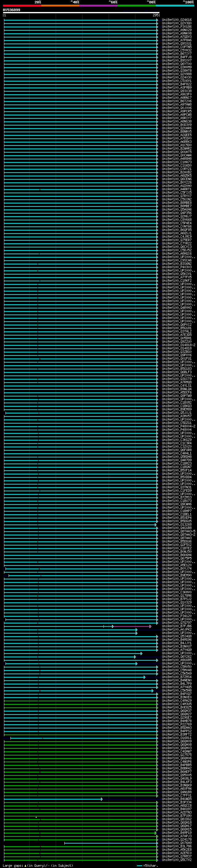Select label UniRef100_C4M3U5
Viewport: 197px width, 868px height.
point(177,704)
